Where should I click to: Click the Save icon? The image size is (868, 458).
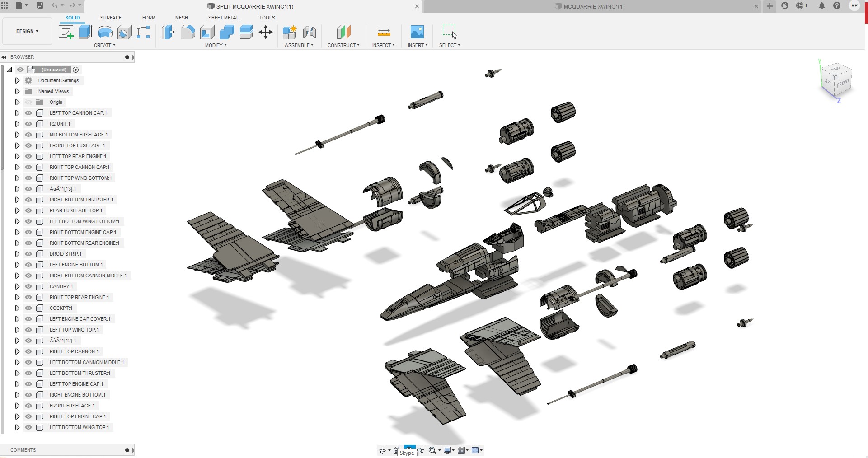[x=40, y=5]
